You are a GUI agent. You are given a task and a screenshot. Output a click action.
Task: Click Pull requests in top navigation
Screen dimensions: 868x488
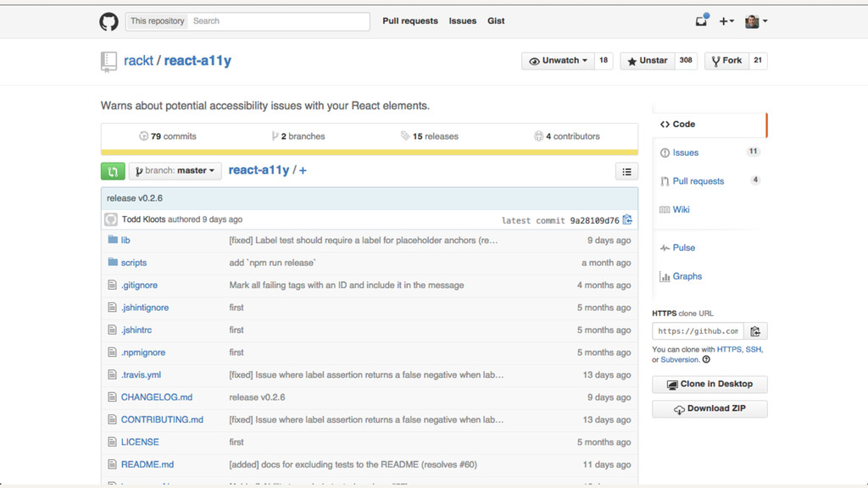(x=410, y=21)
